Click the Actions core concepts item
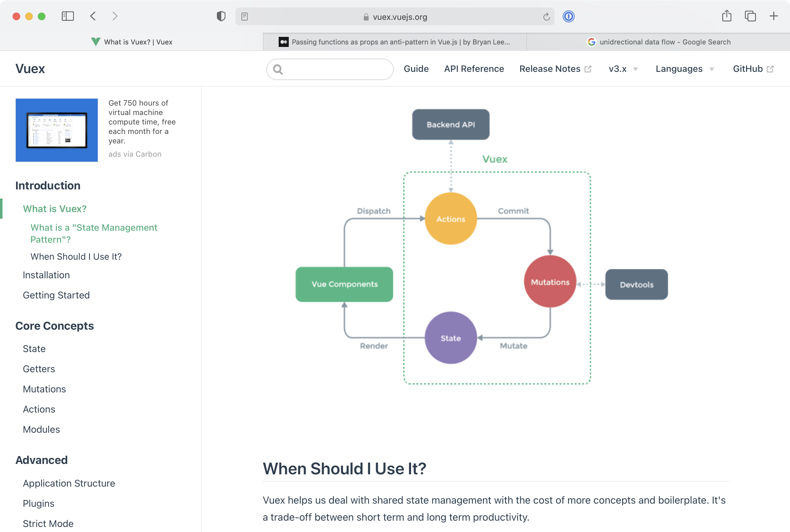790x532 pixels. (x=38, y=409)
